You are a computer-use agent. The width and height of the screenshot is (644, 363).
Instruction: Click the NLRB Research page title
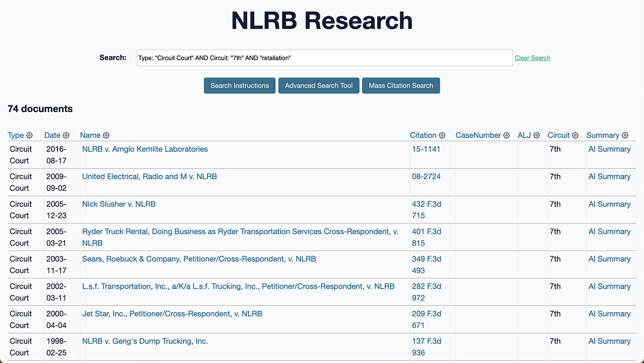coord(322,20)
